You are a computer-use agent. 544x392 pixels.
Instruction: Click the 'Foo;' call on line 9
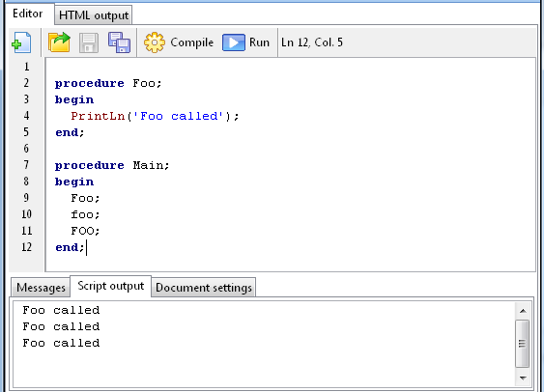[85, 198]
